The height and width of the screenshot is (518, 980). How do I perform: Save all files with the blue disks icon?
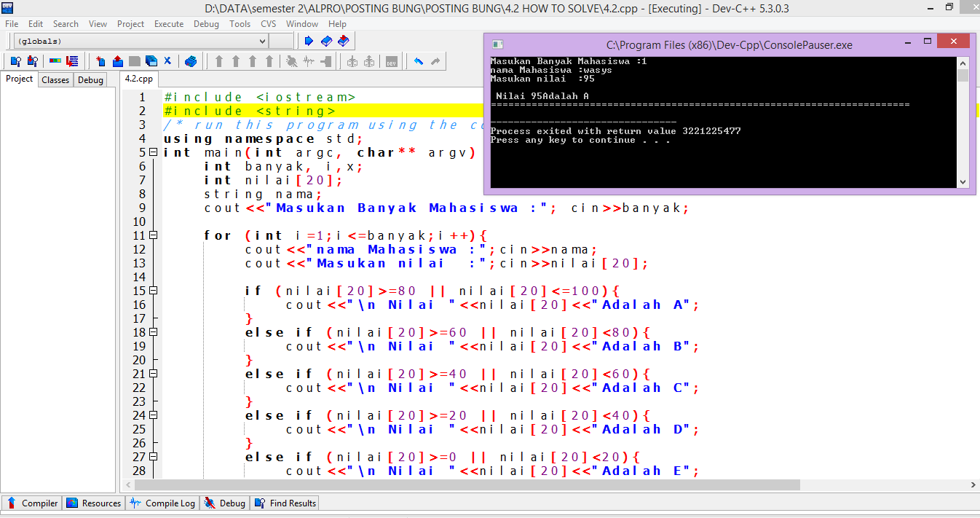pos(151,61)
